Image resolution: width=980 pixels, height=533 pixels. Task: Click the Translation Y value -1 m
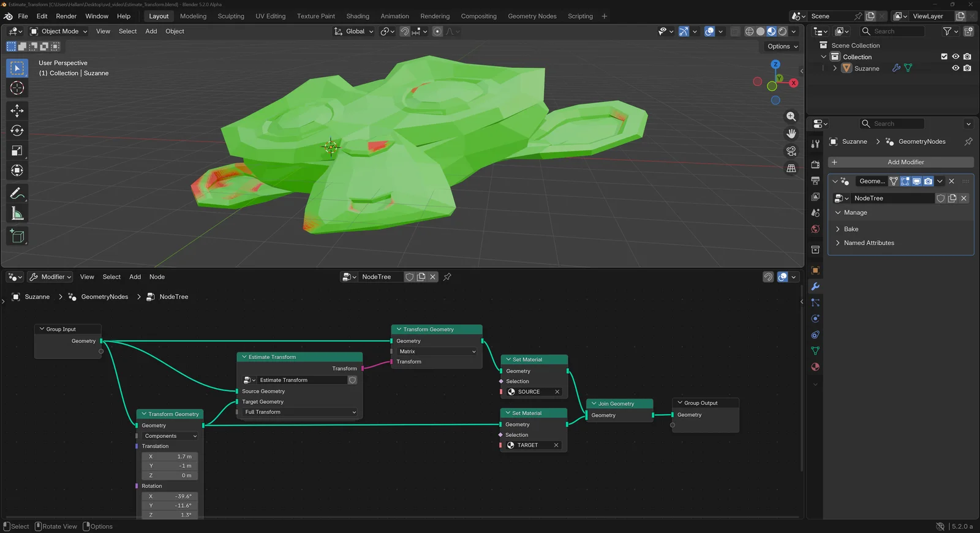point(171,466)
